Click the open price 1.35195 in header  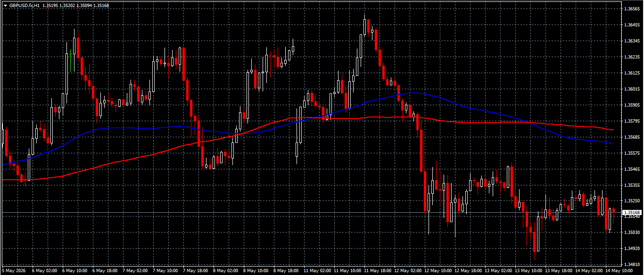pyautogui.click(x=50, y=5)
